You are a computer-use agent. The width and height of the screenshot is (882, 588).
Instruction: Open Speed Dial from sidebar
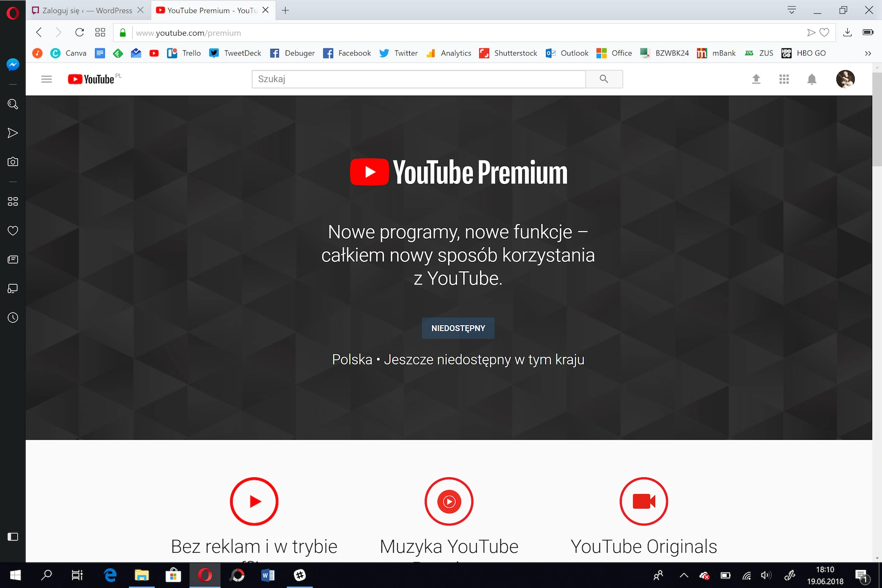click(x=13, y=201)
